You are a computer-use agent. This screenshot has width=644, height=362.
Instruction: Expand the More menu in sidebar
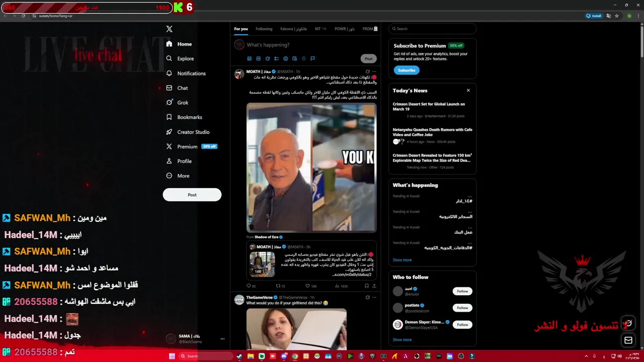[178, 176]
